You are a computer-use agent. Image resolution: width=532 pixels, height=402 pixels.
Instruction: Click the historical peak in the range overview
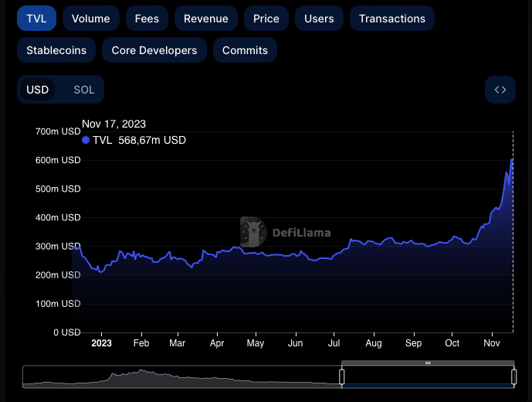point(141,372)
